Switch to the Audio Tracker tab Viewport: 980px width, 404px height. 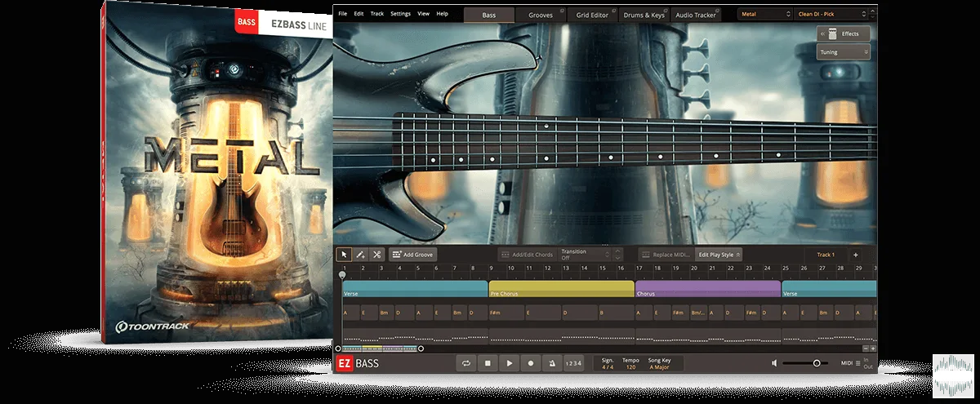(x=695, y=15)
